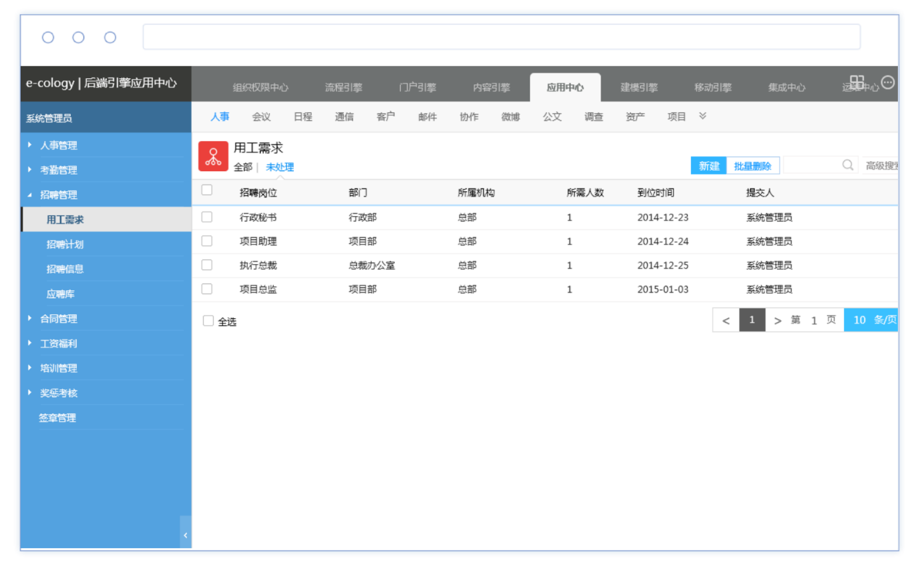The width and height of the screenshot is (924, 575).
Task: Open the 会议 module tab
Action: [261, 116]
